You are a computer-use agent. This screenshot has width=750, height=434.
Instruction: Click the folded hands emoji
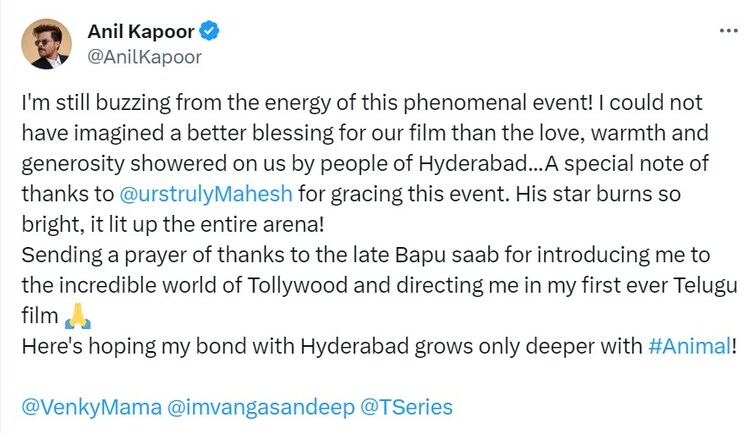coord(77,319)
